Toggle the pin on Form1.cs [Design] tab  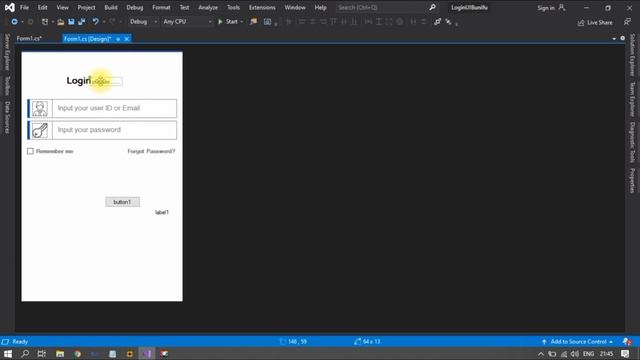(118, 39)
